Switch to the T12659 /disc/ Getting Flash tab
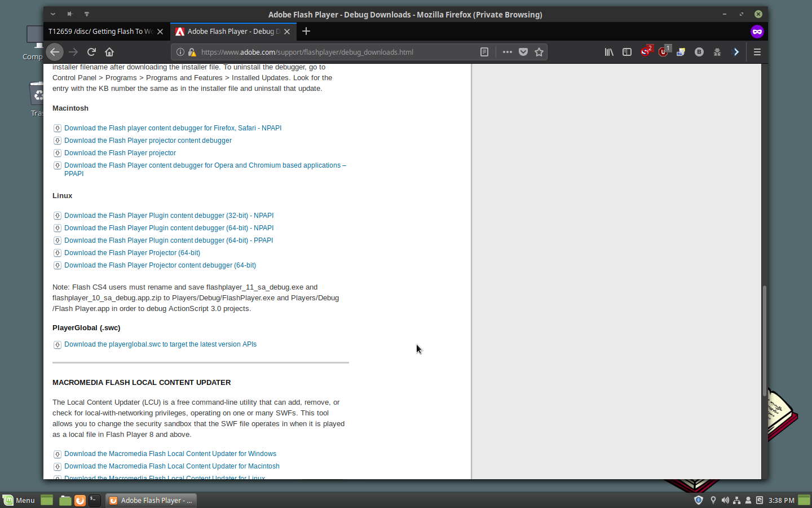 pyautogui.click(x=100, y=32)
